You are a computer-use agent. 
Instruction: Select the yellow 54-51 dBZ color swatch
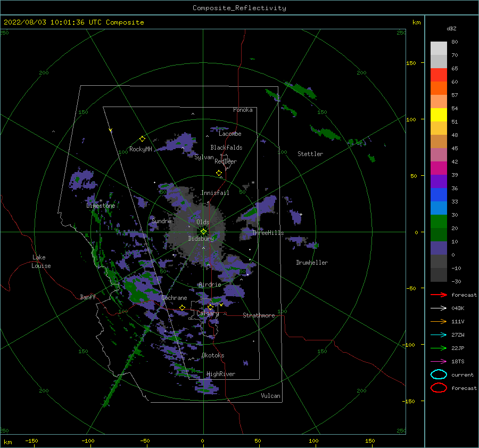pos(439,115)
